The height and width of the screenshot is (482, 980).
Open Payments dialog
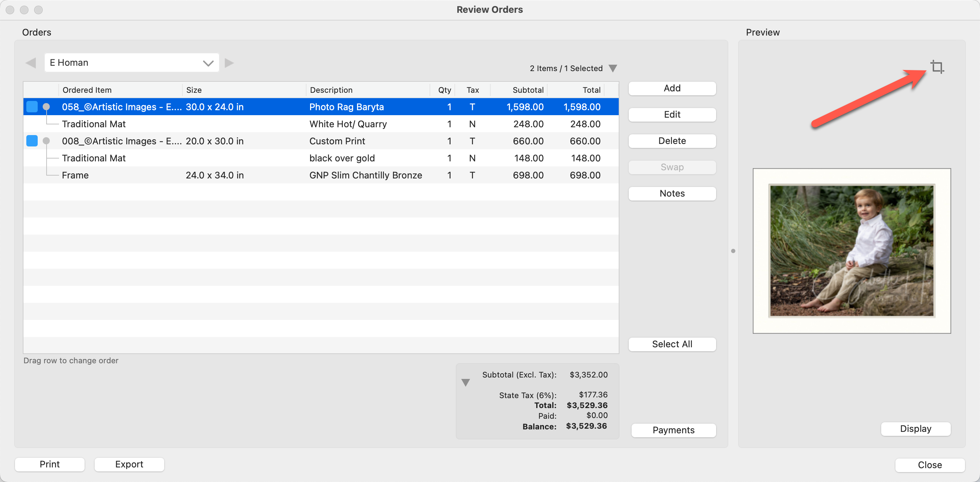pos(673,430)
